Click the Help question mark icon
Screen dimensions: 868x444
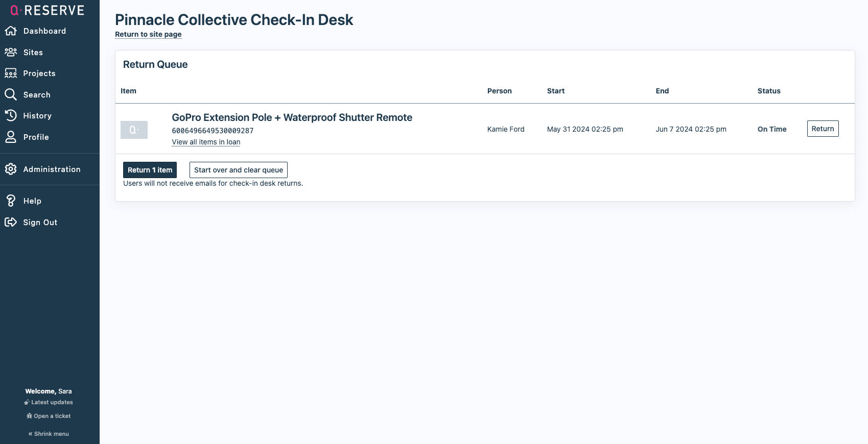(11, 201)
